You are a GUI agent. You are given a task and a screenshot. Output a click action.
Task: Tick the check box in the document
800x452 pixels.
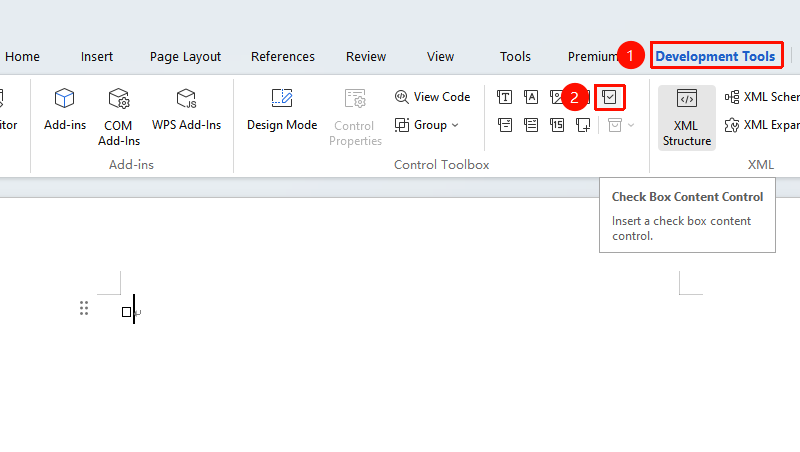127,312
